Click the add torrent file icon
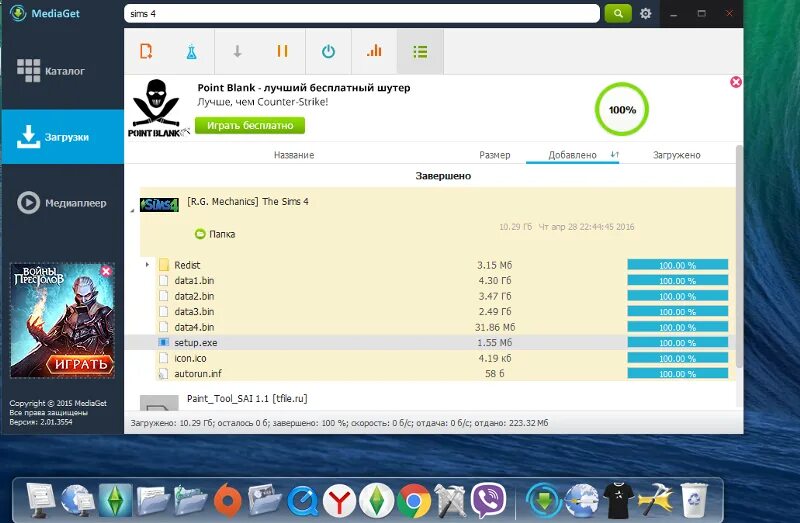This screenshot has height=523, width=800. (x=146, y=52)
